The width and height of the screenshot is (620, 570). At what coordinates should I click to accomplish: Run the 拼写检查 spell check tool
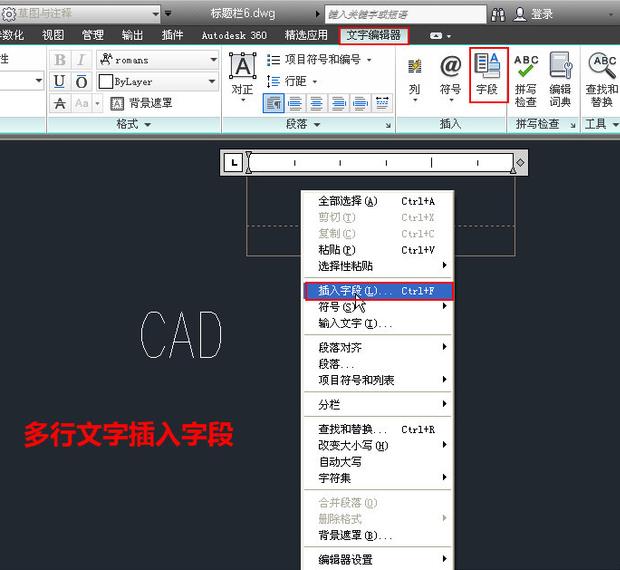pyautogui.click(x=526, y=81)
